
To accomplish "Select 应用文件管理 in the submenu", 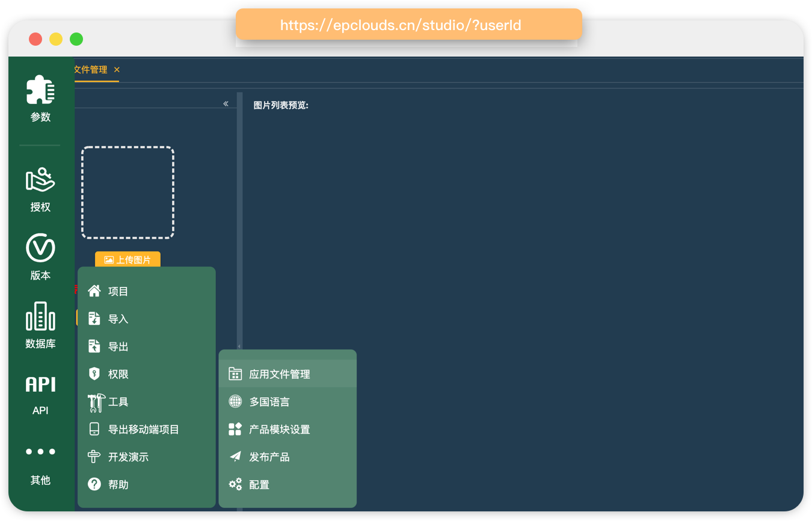I will 288,374.
